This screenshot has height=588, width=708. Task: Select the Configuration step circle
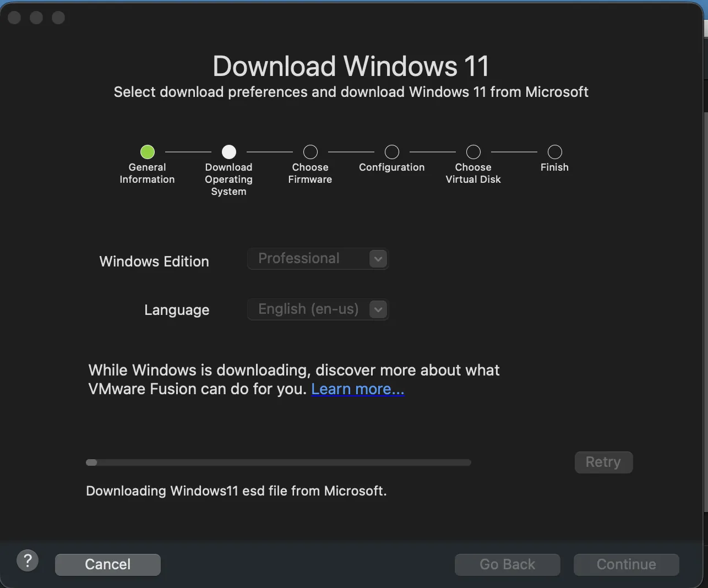point(392,152)
